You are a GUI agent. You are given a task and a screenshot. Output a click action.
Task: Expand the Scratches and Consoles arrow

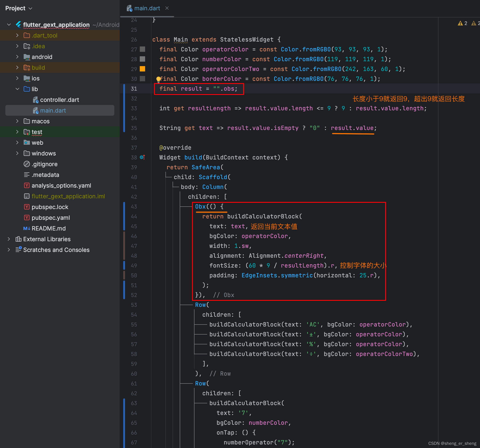point(9,250)
